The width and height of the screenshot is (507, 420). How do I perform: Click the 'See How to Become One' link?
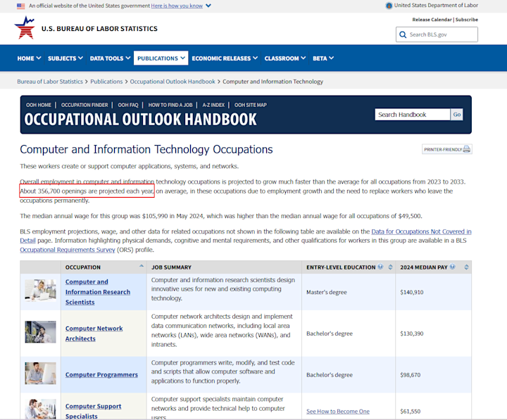click(x=338, y=412)
